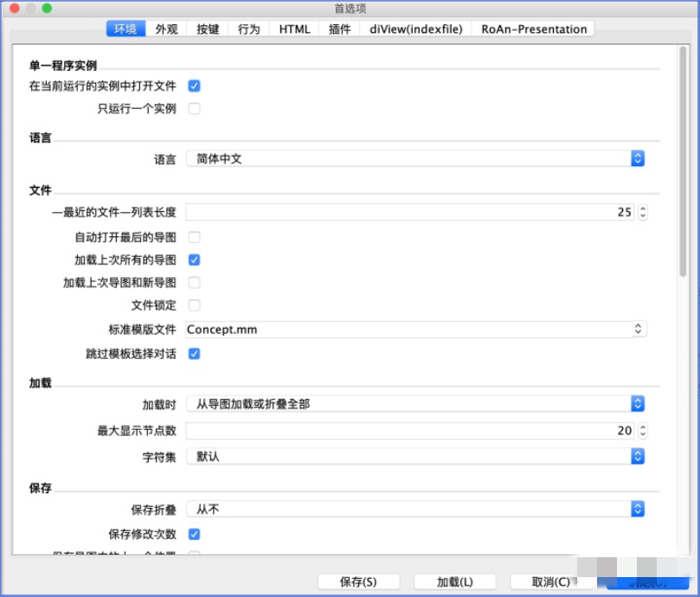Increase 最近的文件列表长度 with the stepper
The image size is (700, 597).
pyautogui.click(x=641, y=209)
